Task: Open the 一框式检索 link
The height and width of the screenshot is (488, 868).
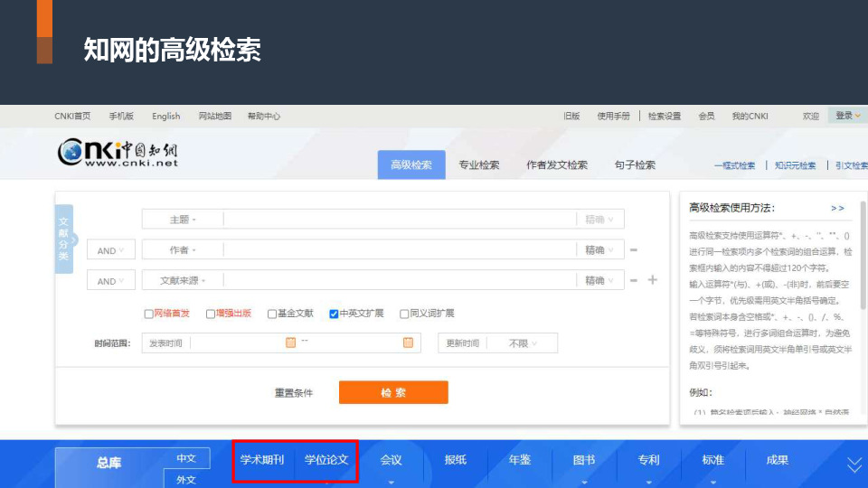Action: (734, 165)
